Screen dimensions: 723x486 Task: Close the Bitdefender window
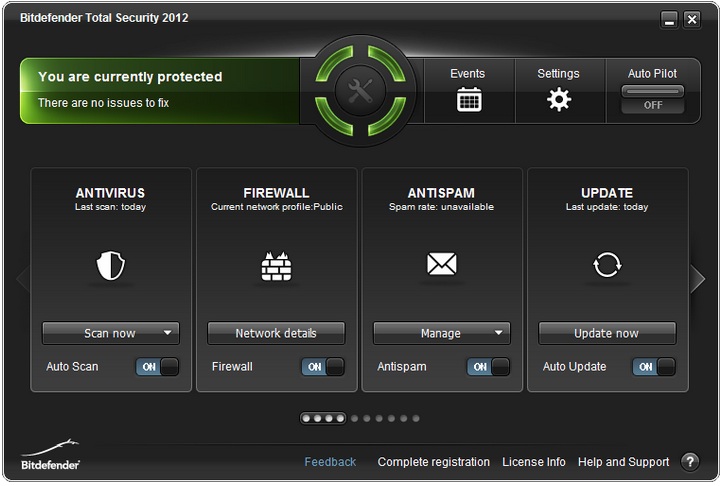692,19
